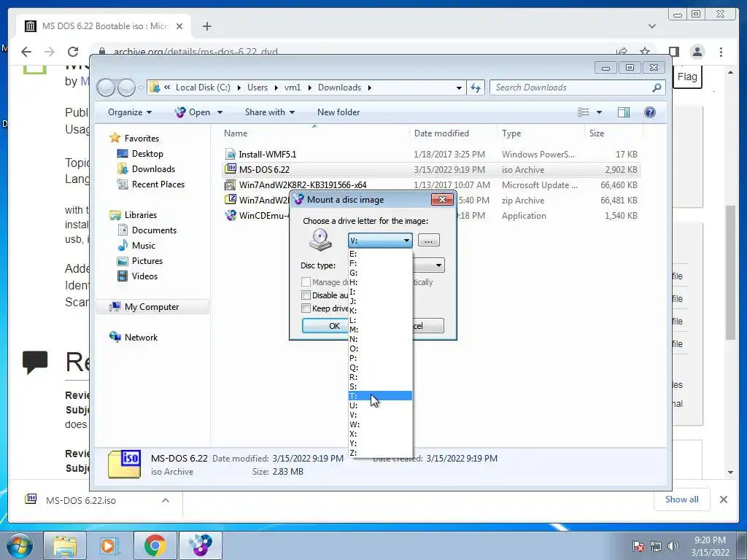Select the WinCDEmu application file icon
Screen dimensions: 747x560
231,215
